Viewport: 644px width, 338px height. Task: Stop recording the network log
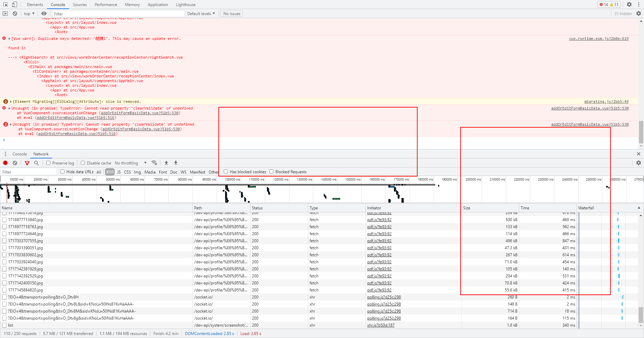pyautogui.click(x=5, y=163)
